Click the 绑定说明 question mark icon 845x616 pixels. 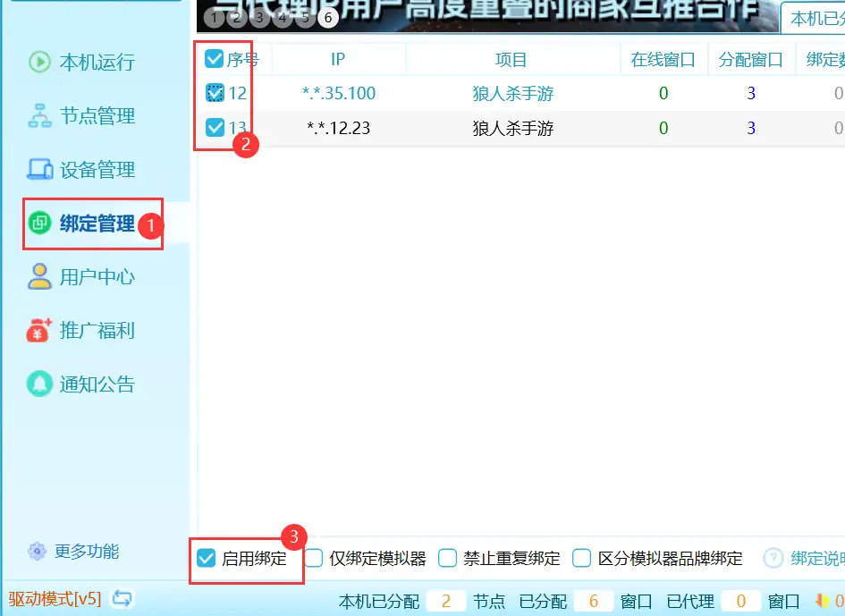pos(773,558)
